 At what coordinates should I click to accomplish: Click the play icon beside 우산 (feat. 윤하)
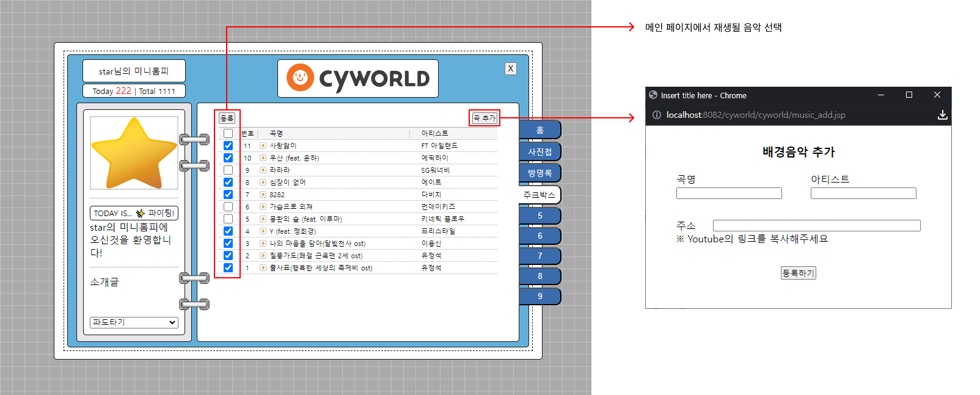coord(263,158)
